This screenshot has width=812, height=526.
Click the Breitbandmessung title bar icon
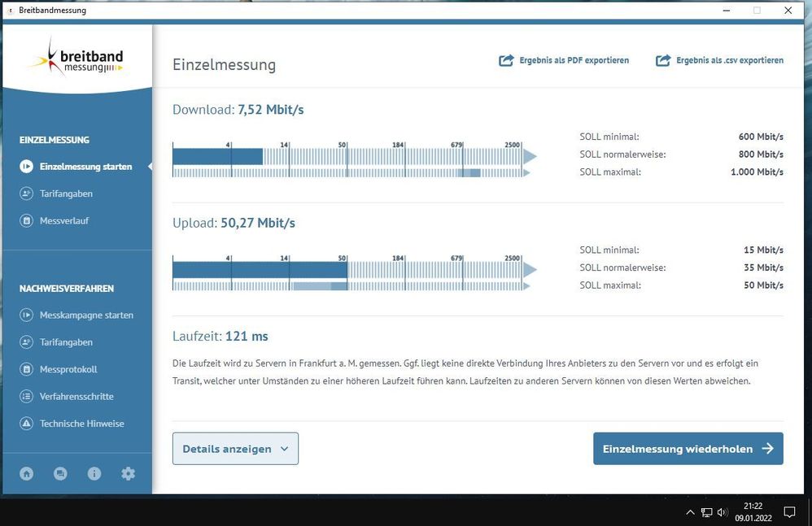[11, 11]
